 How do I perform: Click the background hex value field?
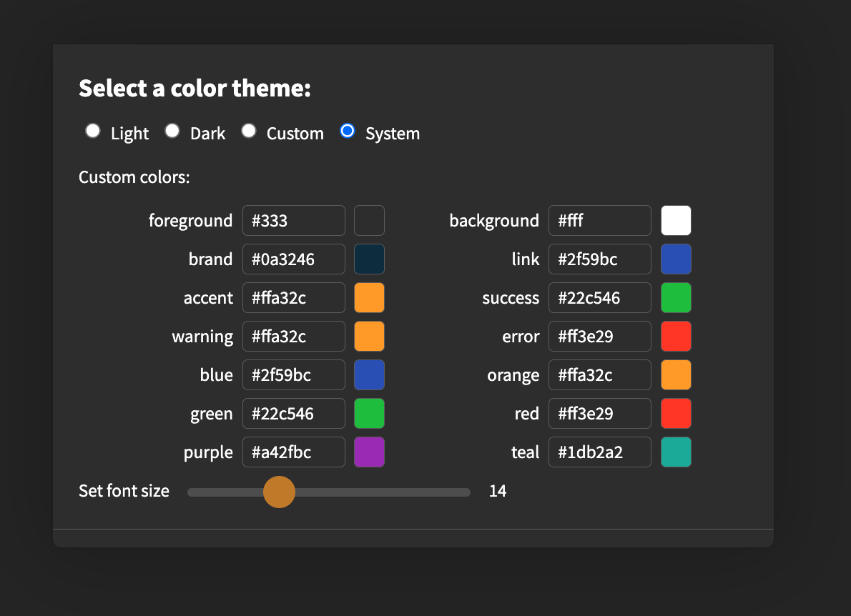600,221
